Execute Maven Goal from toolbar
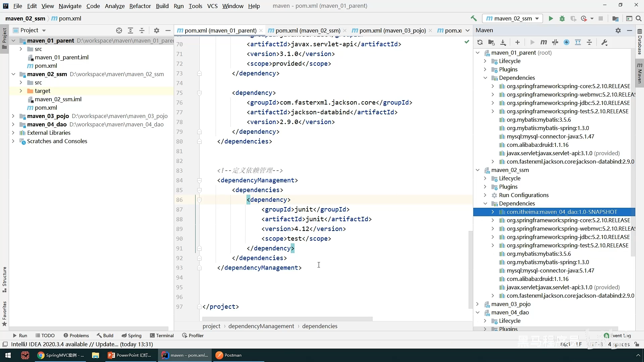Viewport: 644px width, 362px height. coord(544,42)
